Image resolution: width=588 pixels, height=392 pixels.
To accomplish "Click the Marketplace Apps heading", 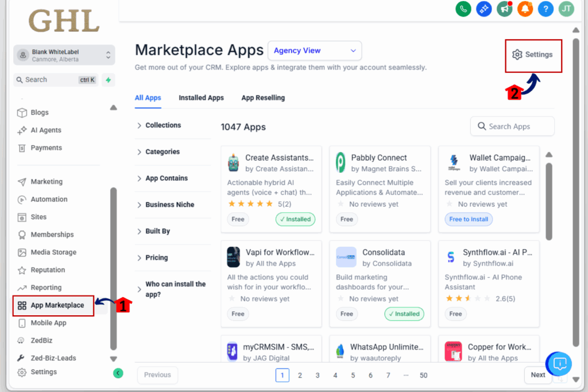I will 199,50.
